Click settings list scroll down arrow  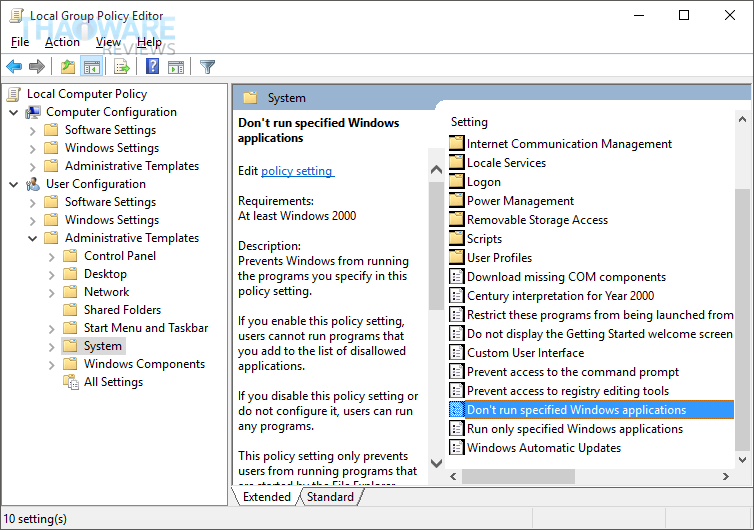(742, 460)
